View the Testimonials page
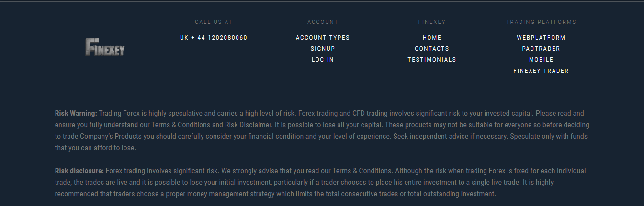The image size is (644, 206). [432, 60]
